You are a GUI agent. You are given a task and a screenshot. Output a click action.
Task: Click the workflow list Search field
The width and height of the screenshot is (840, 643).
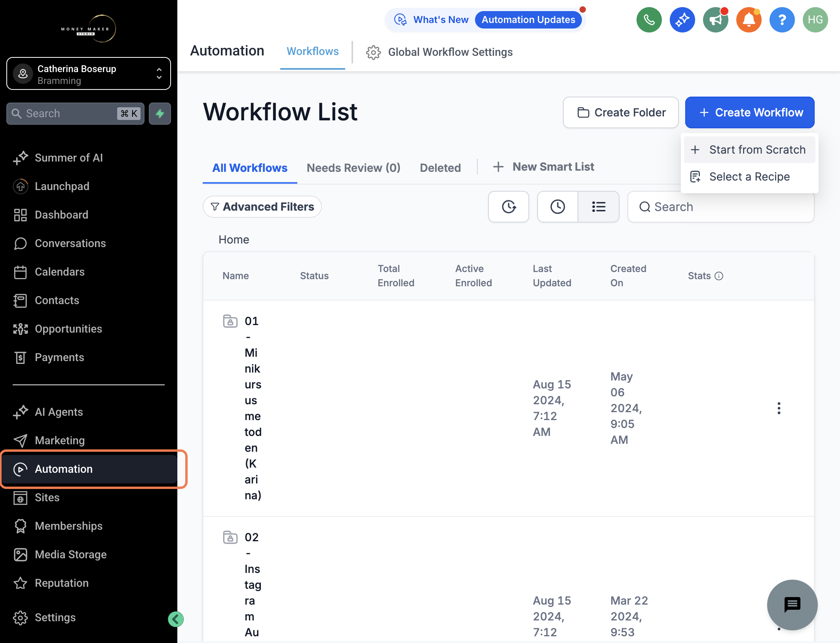coord(720,207)
